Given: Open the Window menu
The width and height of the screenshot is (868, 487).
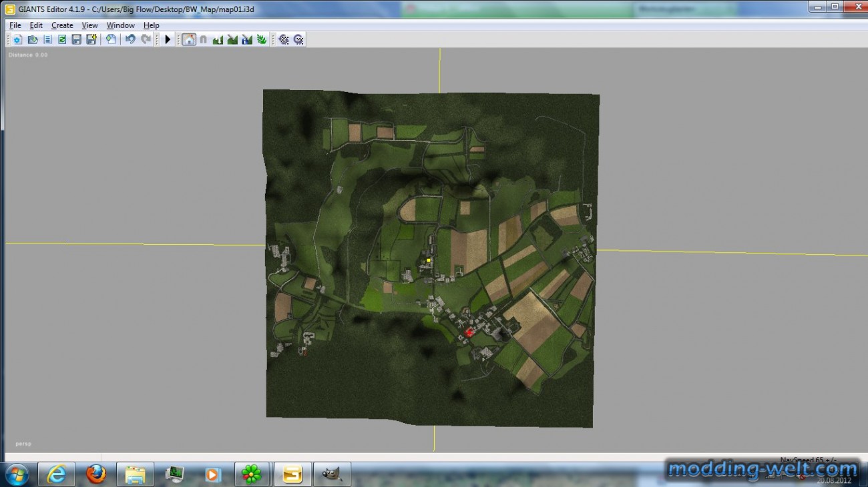Looking at the screenshot, I should coord(121,25).
